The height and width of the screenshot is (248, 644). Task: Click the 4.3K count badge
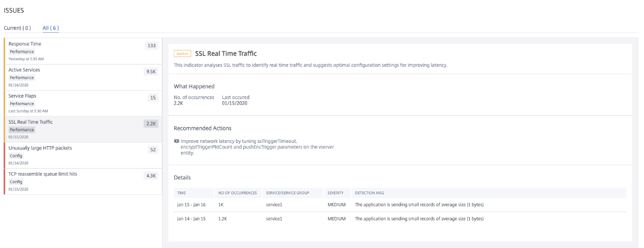[x=151, y=176]
